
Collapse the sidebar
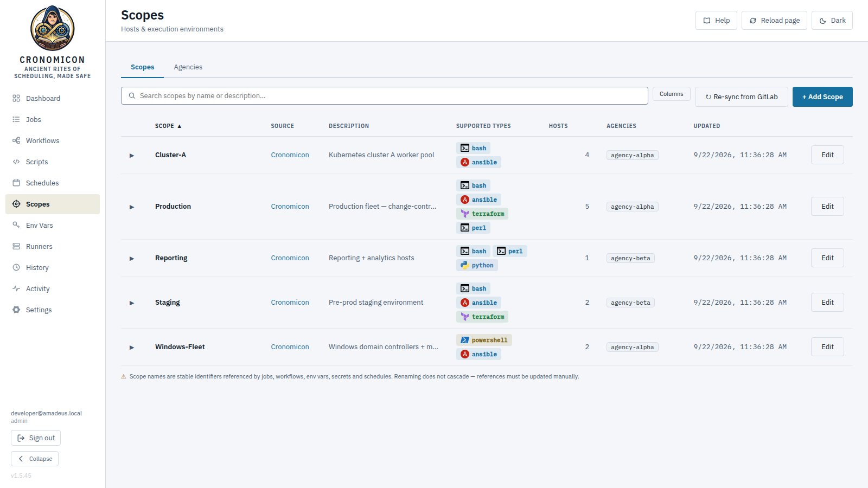[x=35, y=459]
